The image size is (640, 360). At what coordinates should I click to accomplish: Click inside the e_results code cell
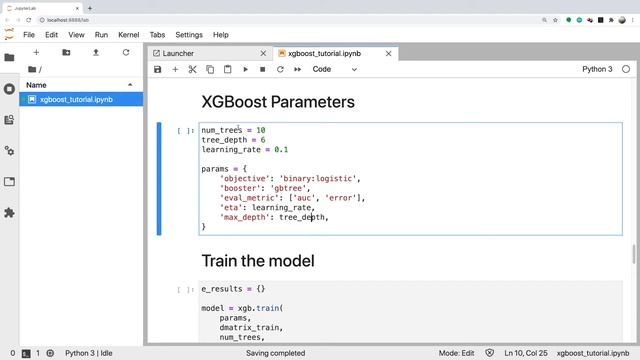(411, 311)
